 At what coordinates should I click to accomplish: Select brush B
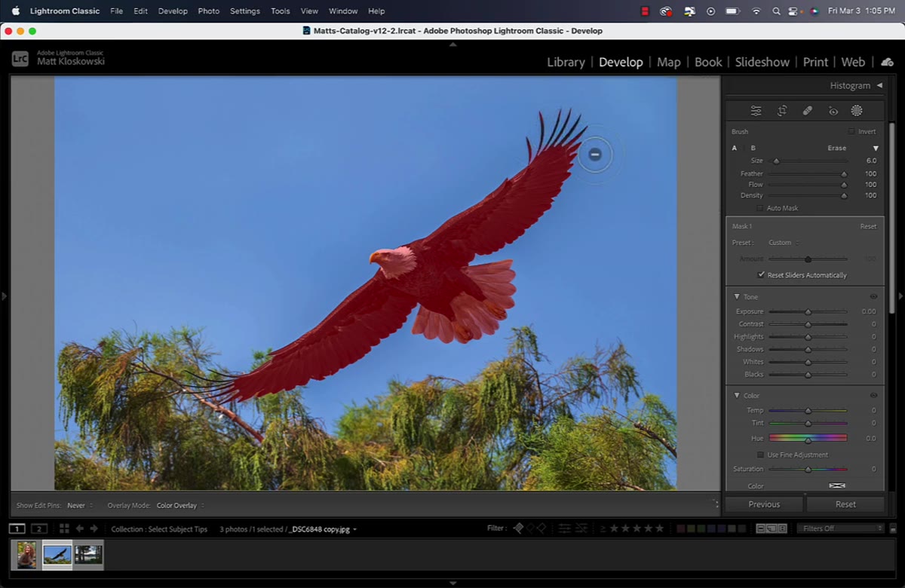753,148
